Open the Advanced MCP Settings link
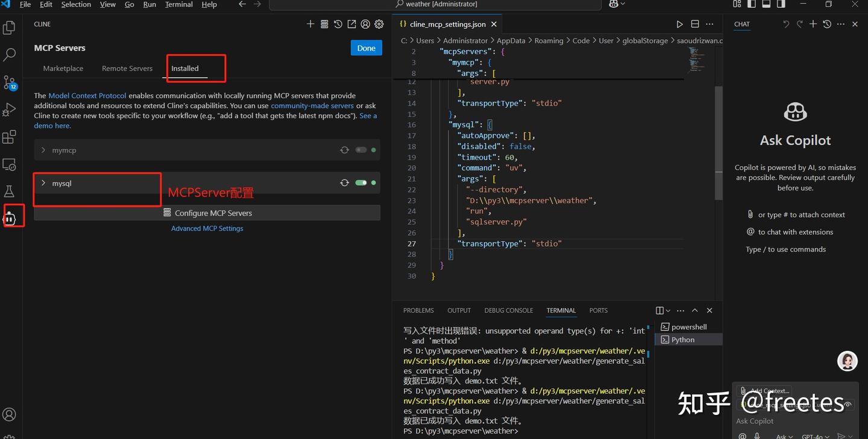Viewport: 868px width, 439px height. [207, 229]
